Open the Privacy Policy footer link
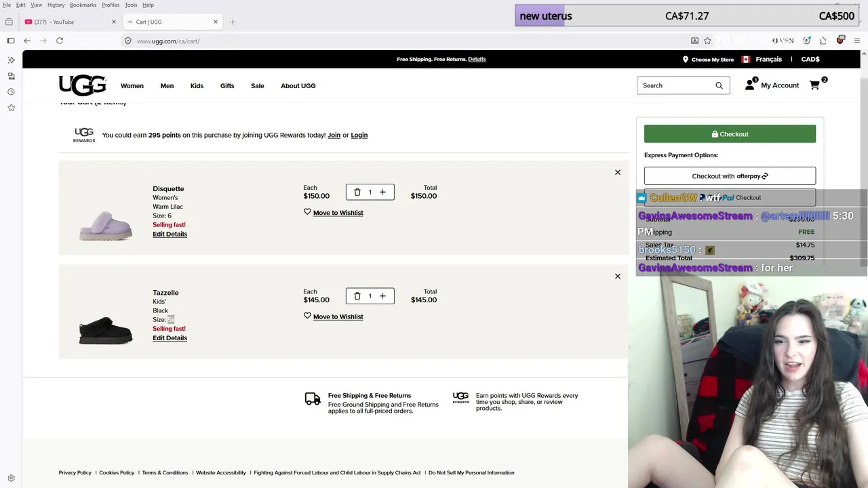 pyautogui.click(x=75, y=472)
